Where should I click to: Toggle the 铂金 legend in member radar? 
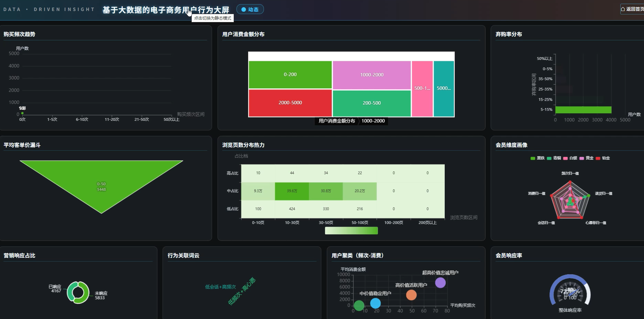click(x=602, y=158)
